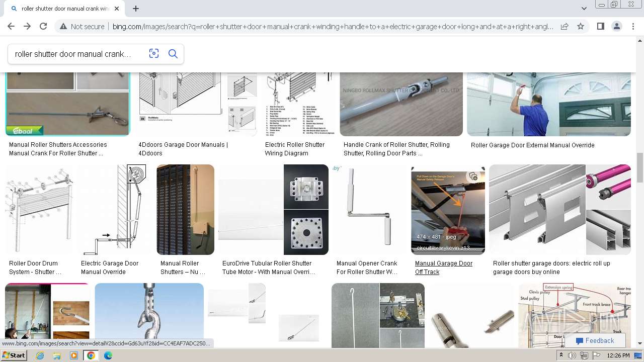Click Manual Roller Shutters Accessories caption

click(x=58, y=149)
